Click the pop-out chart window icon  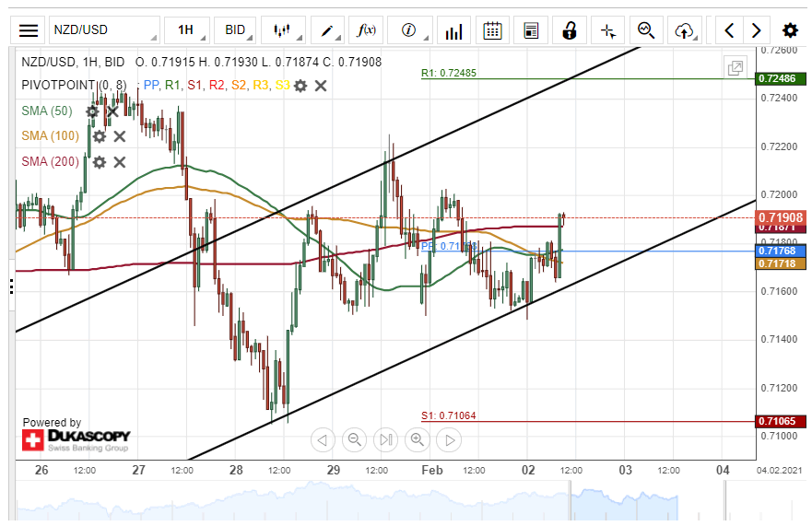(736, 67)
